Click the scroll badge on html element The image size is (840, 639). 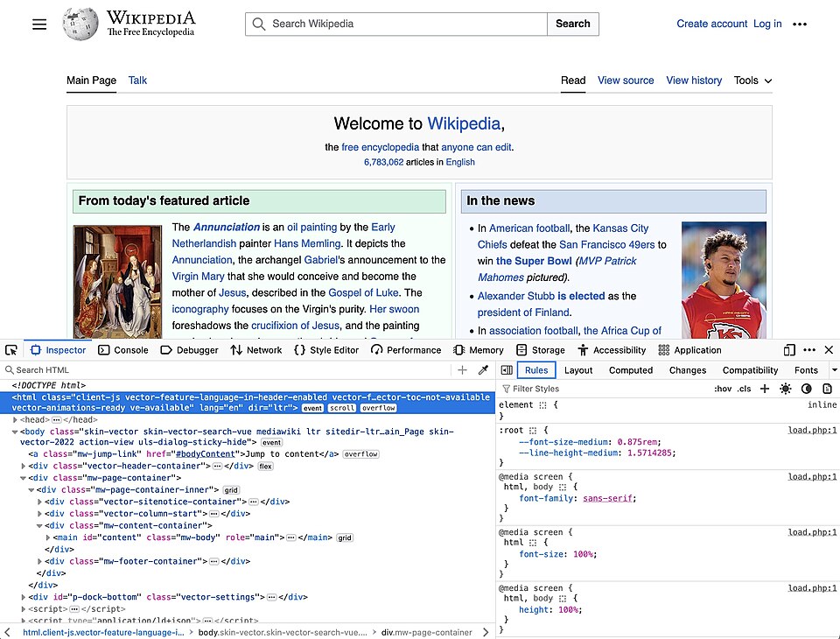[x=342, y=409]
